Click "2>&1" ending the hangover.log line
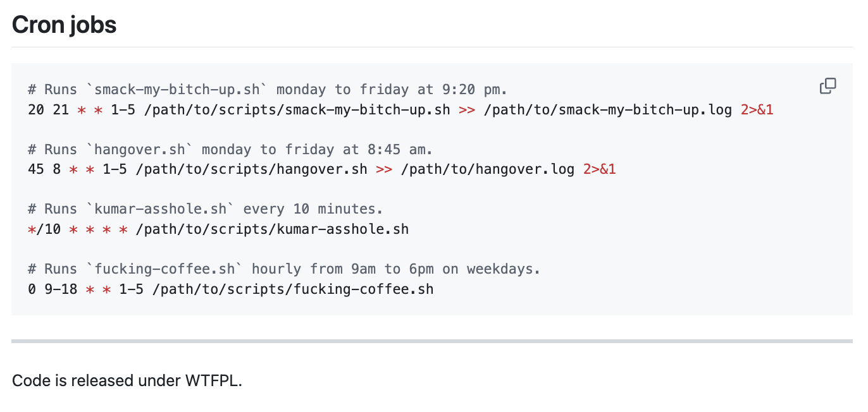 (599, 169)
